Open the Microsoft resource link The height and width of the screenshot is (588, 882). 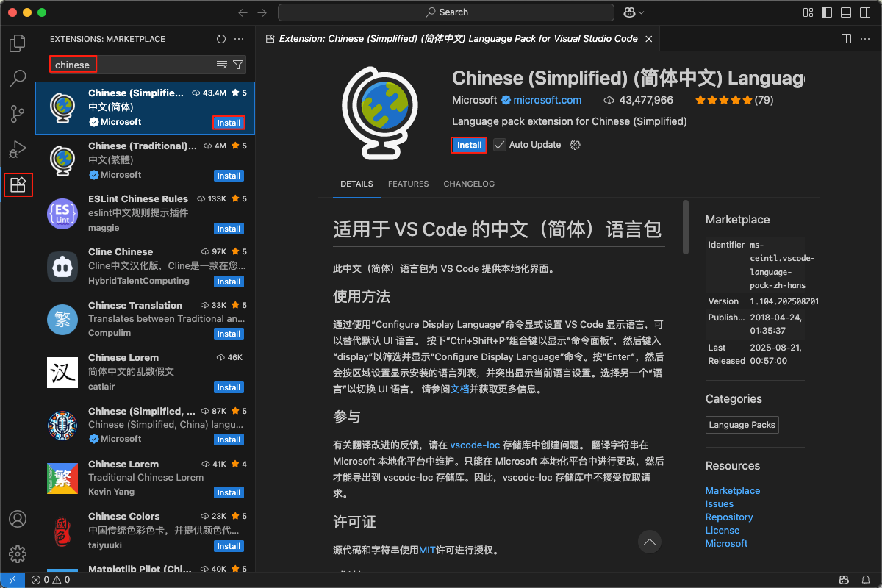pos(727,543)
